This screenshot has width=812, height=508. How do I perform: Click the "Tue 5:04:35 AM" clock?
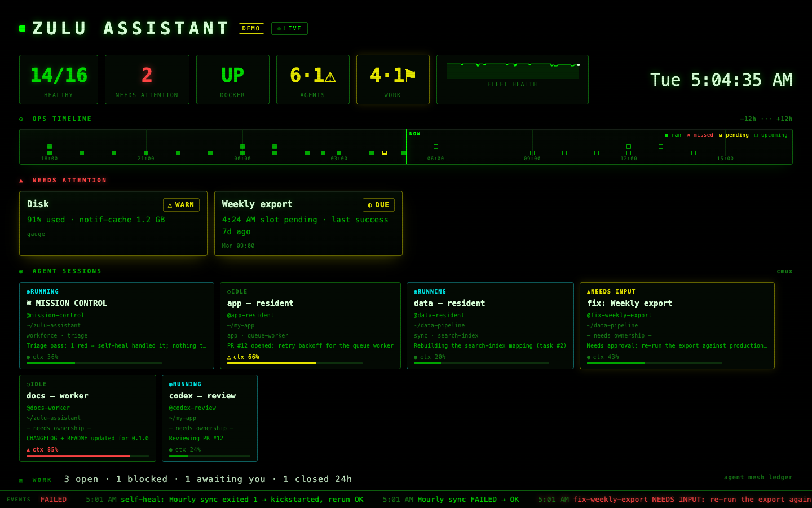tap(721, 80)
